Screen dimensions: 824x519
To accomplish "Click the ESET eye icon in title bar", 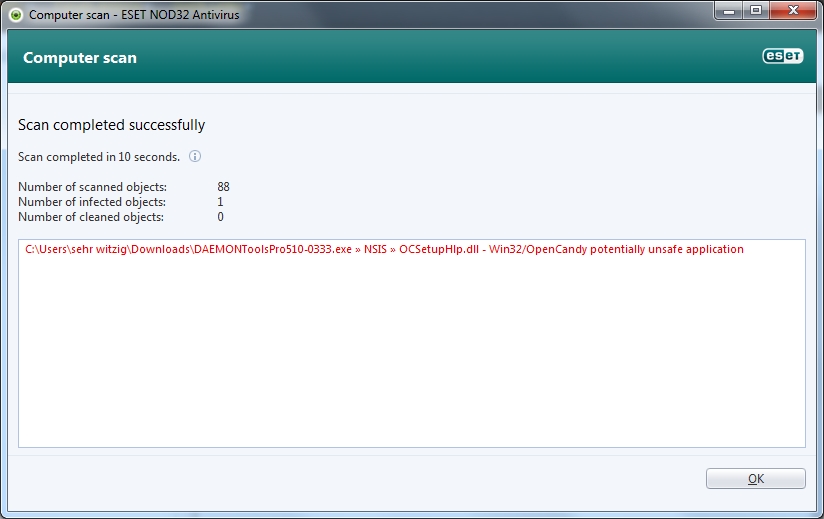I will tap(15, 15).
